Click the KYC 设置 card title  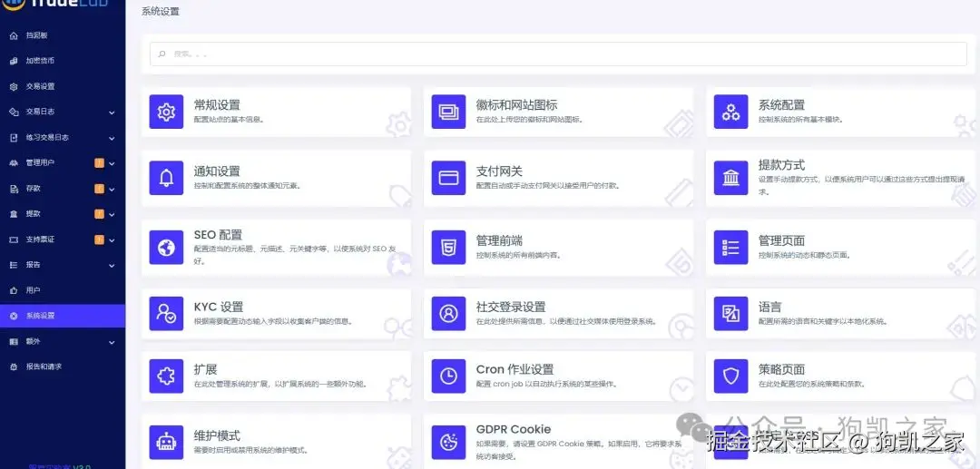[219, 308]
